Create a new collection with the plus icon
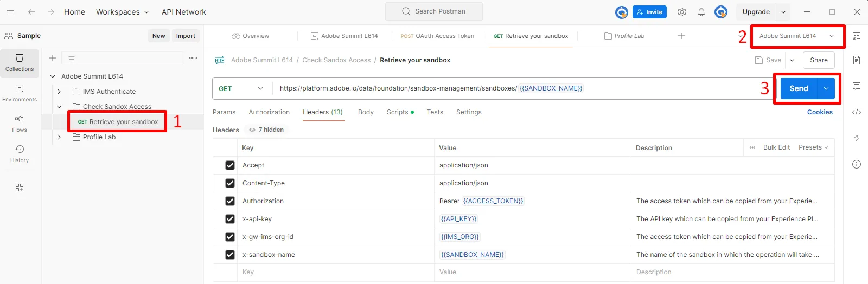 pyautogui.click(x=53, y=58)
